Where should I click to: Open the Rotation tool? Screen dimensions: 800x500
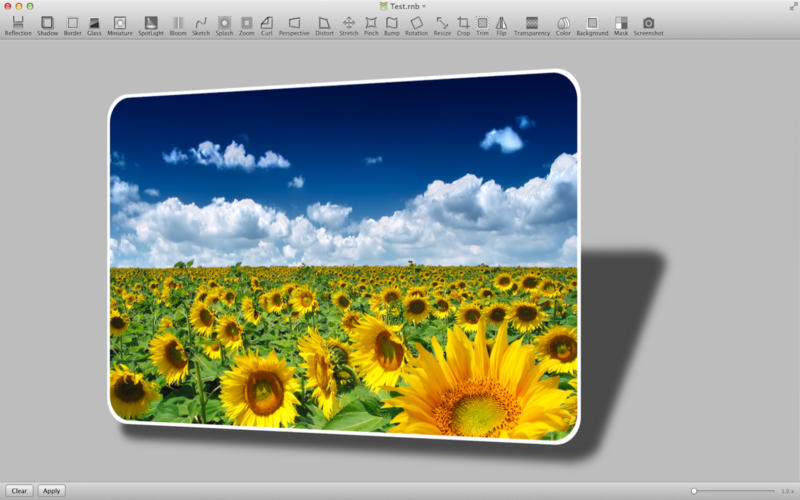(416, 25)
